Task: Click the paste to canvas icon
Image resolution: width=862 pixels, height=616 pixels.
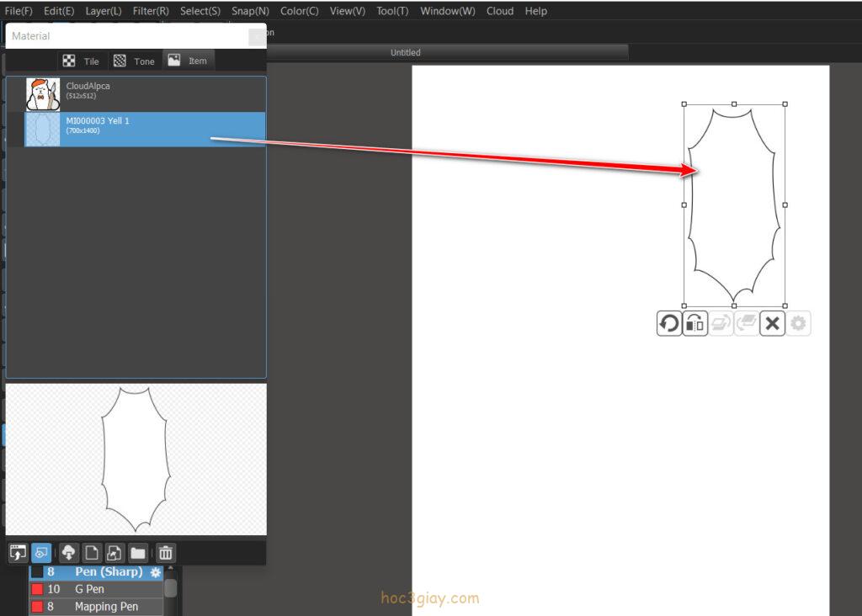Action: point(18,553)
